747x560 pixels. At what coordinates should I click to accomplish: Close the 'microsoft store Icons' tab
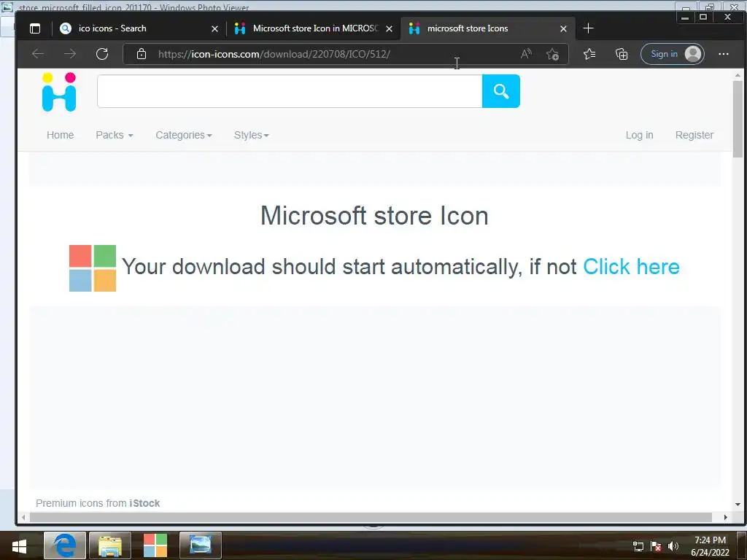564,29
